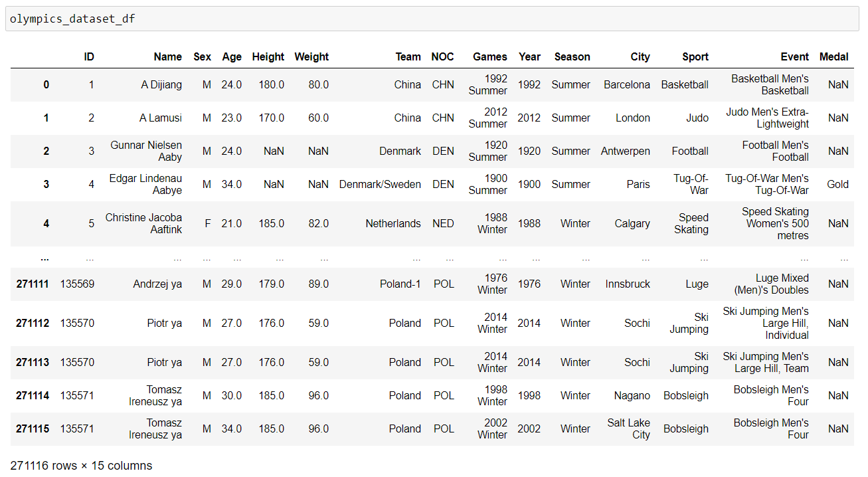Click the A Lamusi name cell

[160, 118]
